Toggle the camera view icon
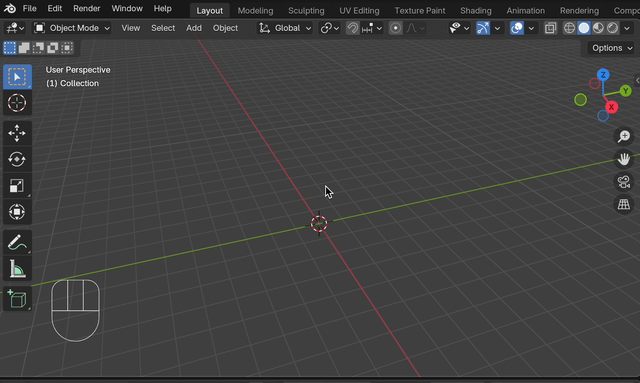The width and height of the screenshot is (640, 383). coord(624,182)
